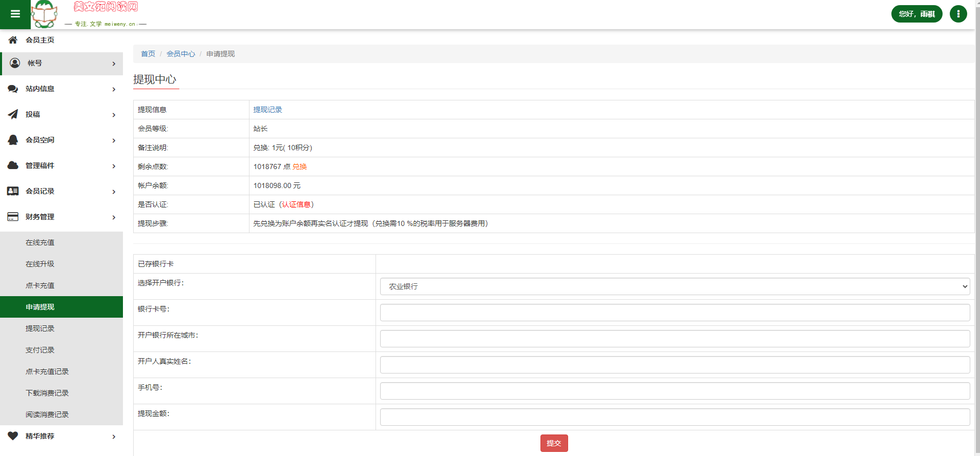This screenshot has height=456, width=980.
Task: Go to 首页 via the breadcrumb
Action: click(148, 54)
